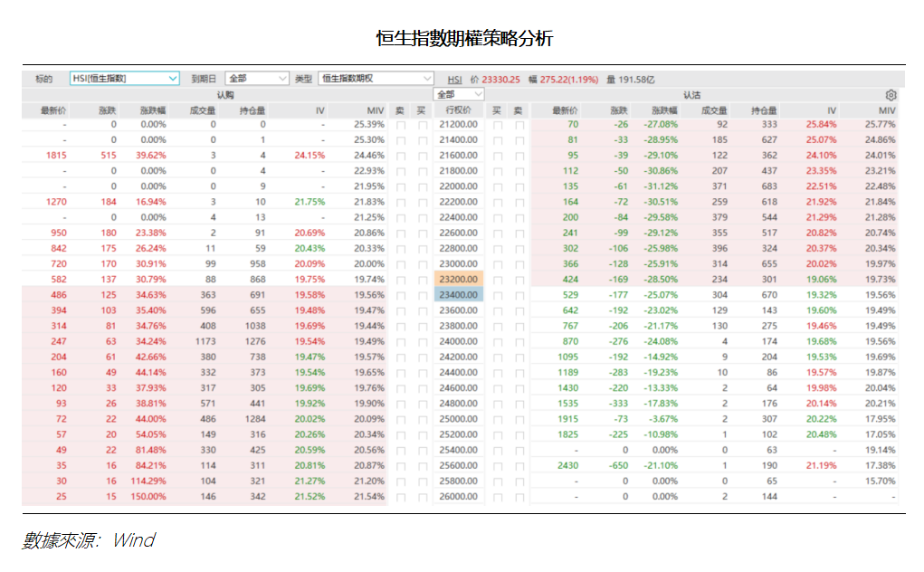Screen dimensions: 924x572
Task: Expand the expiry date dropdown
Action: pos(256,79)
